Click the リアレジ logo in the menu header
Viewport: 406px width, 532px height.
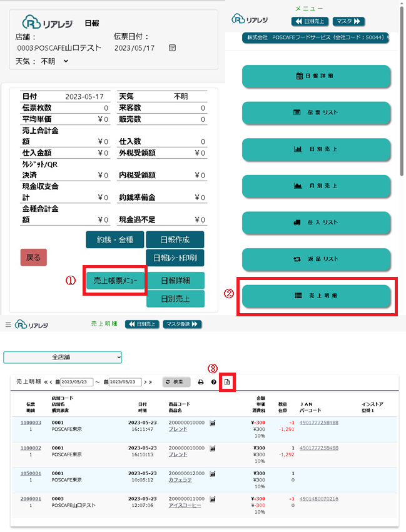point(250,19)
